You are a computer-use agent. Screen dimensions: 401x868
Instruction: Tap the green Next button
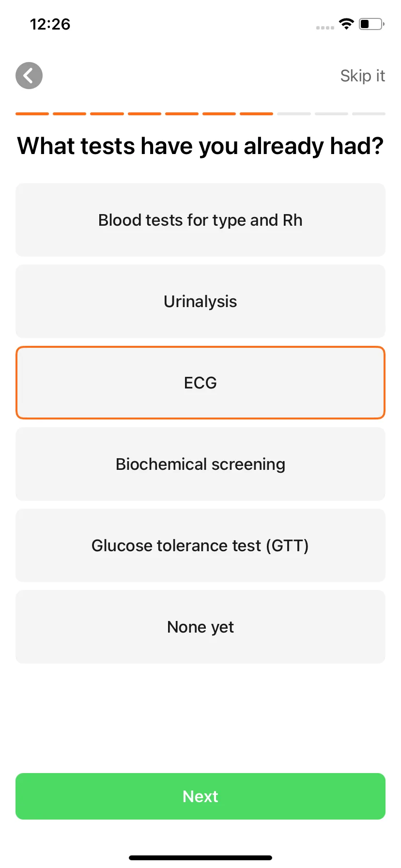click(200, 796)
